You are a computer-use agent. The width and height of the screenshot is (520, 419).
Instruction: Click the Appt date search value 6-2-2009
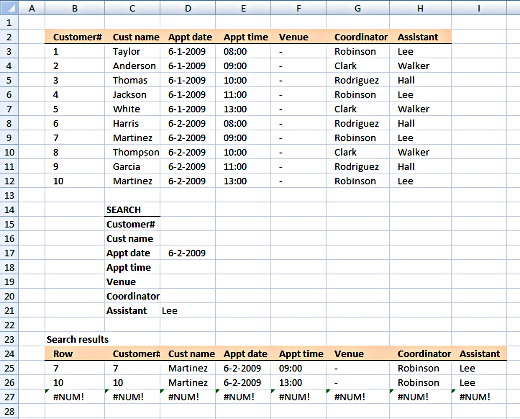point(188,253)
